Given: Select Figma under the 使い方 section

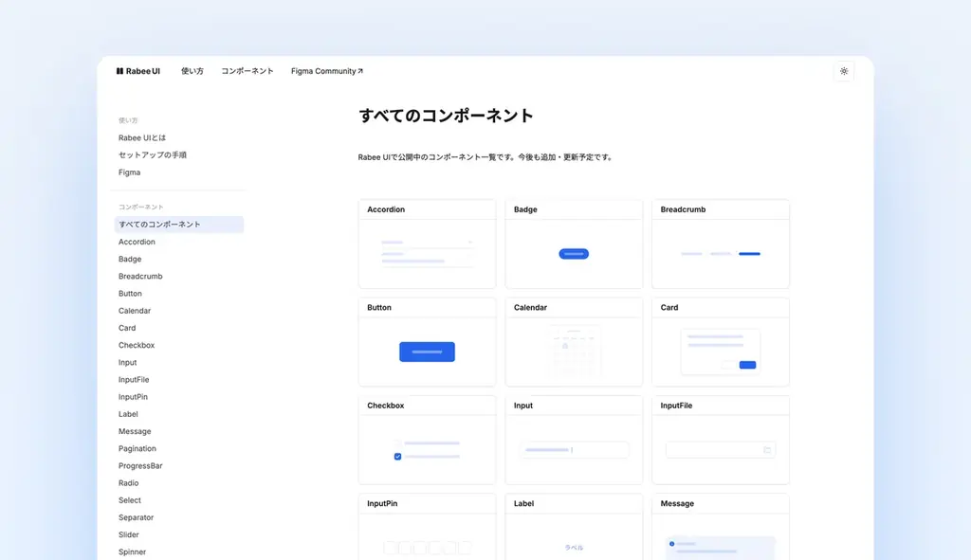Looking at the screenshot, I should pyautogui.click(x=128, y=172).
